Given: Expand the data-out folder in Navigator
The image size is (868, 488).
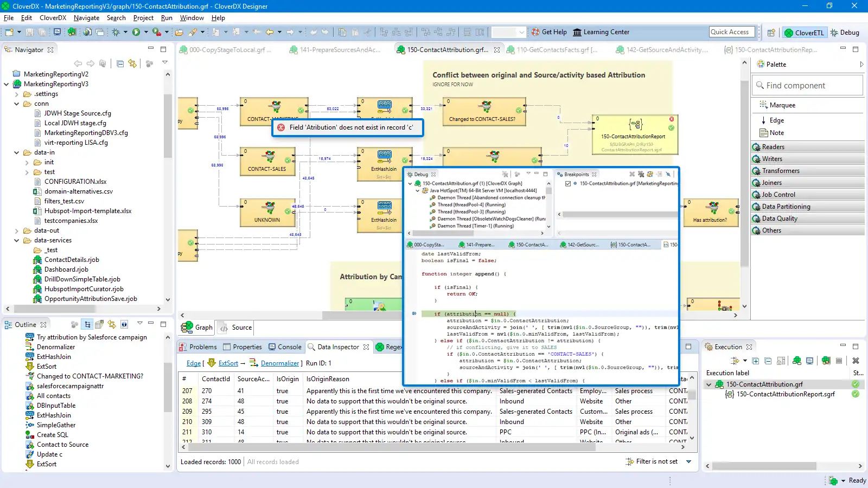Looking at the screenshot, I should pos(16,230).
